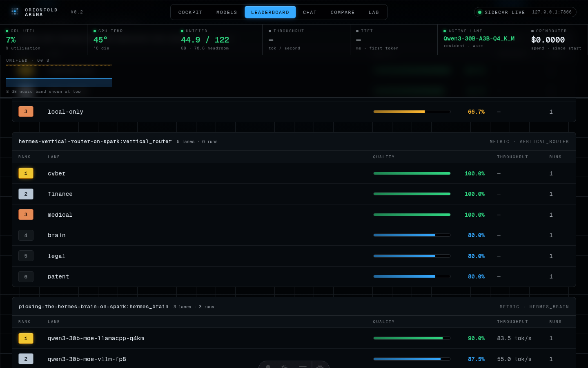Click the 87.5% quality score

[476, 359]
